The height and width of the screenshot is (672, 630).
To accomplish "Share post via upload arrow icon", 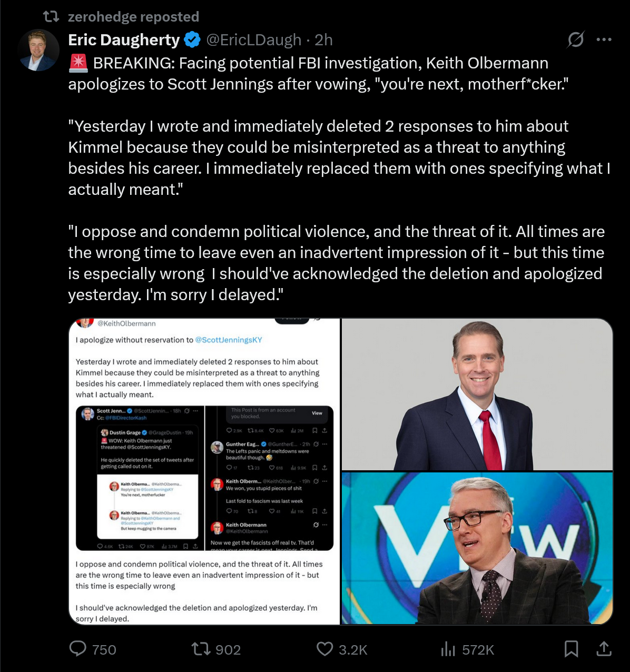I will pyautogui.click(x=604, y=649).
